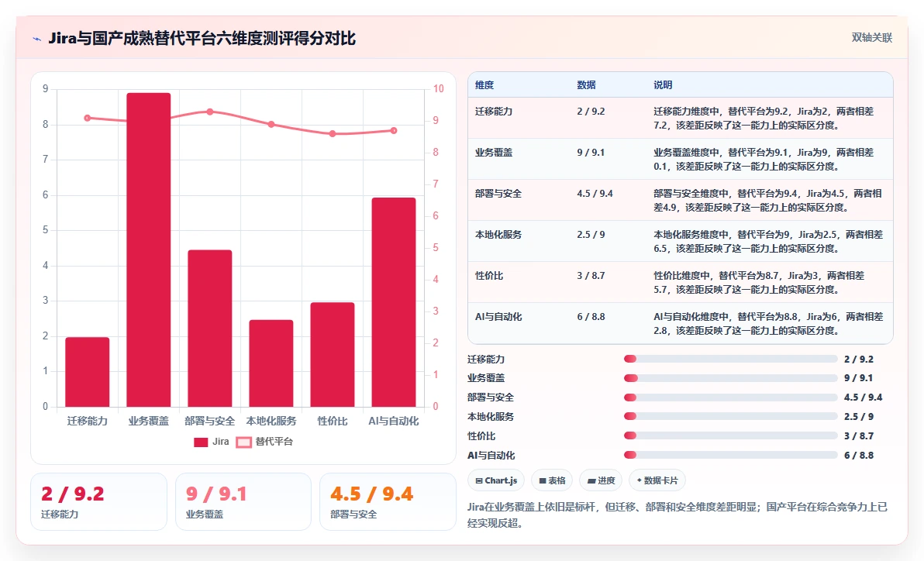This screenshot has height=561, width=924.
Task: Click the 性价比 bar in the chart
Action: 333,355
